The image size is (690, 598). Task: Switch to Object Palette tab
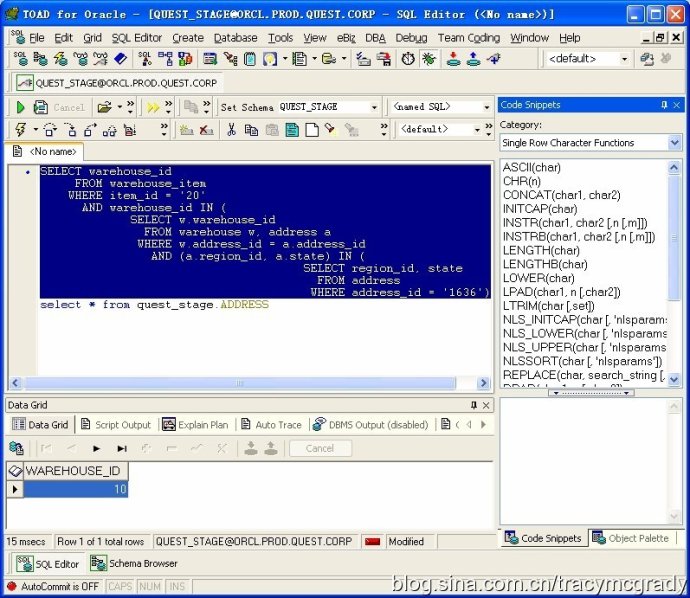click(x=631, y=538)
